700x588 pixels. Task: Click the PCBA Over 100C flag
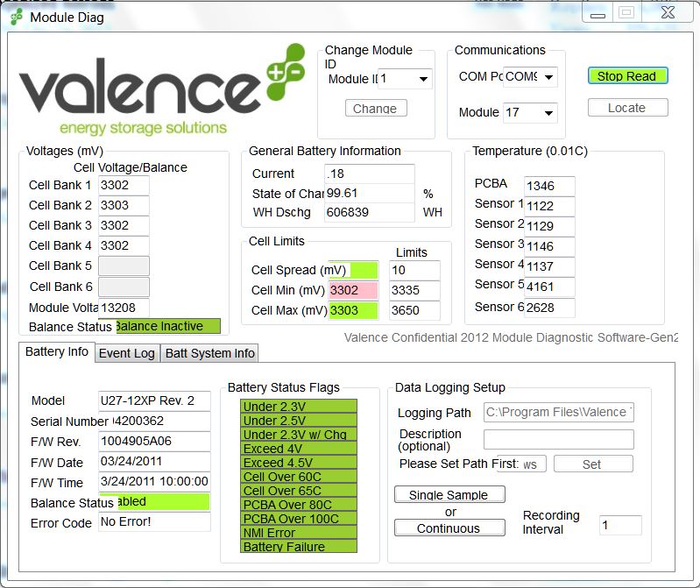tap(299, 519)
